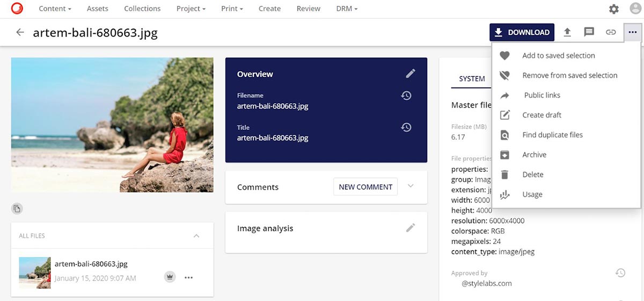Open the Project dropdown menu
Viewport: 644px width, 301px height.
click(191, 9)
